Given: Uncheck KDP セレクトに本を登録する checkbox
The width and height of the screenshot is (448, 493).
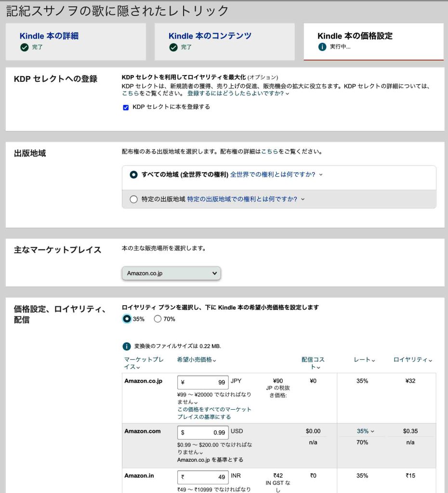Looking at the screenshot, I should click(126, 107).
